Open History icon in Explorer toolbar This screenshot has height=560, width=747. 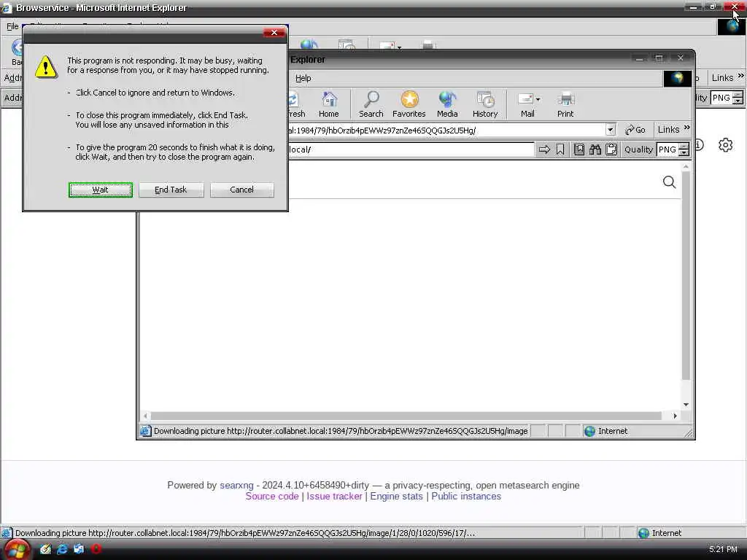pos(485,104)
